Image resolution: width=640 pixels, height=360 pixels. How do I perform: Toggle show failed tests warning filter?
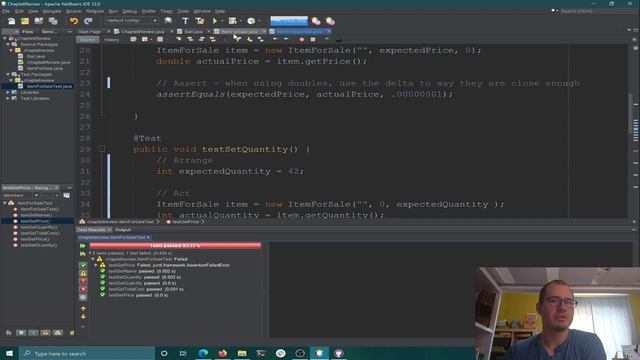(83, 273)
